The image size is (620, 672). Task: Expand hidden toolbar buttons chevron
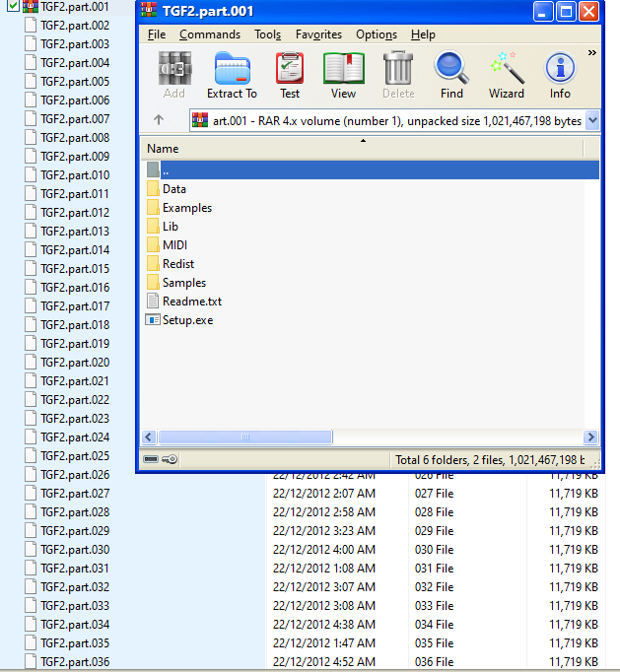tap(591, 53)
